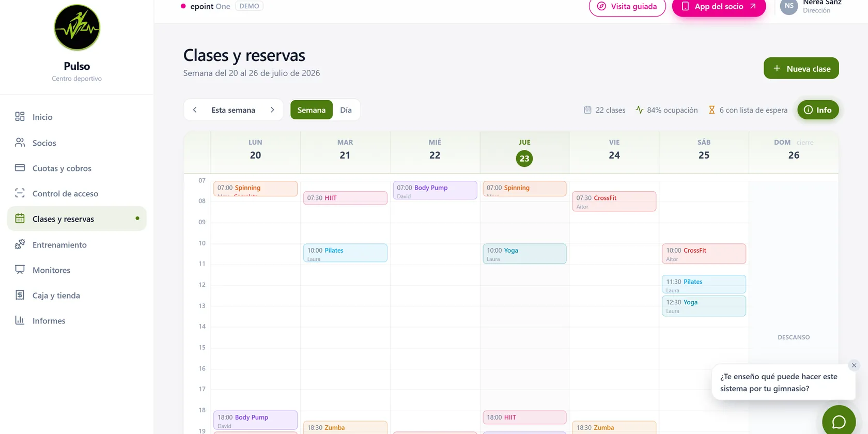Go to next week chevron
The height and width of the screenshot is (434, 868).
[x=272, y=110]
